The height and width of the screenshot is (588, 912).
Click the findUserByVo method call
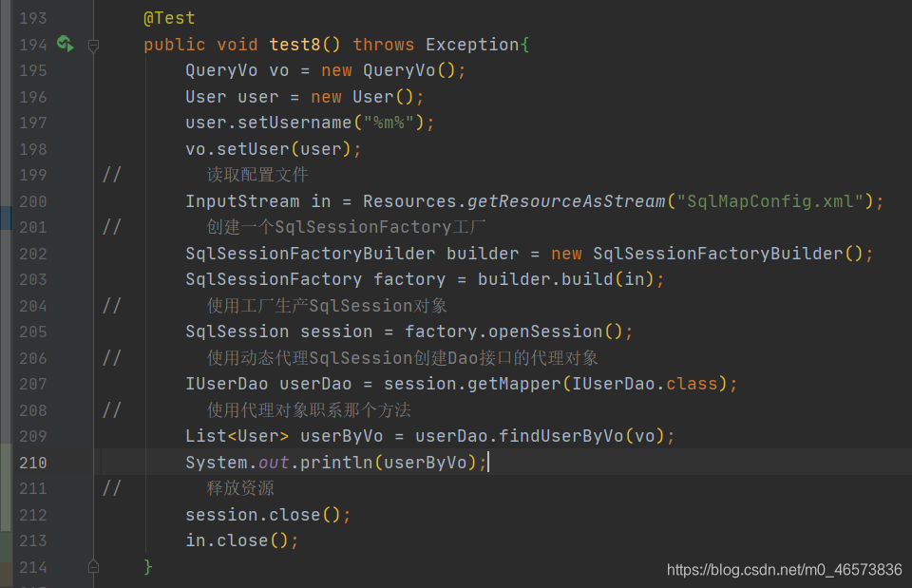(x=560, y=436)
